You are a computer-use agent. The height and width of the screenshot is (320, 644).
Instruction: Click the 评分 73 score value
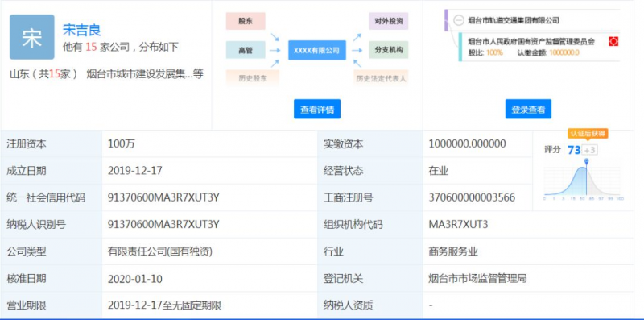point(574,150)
